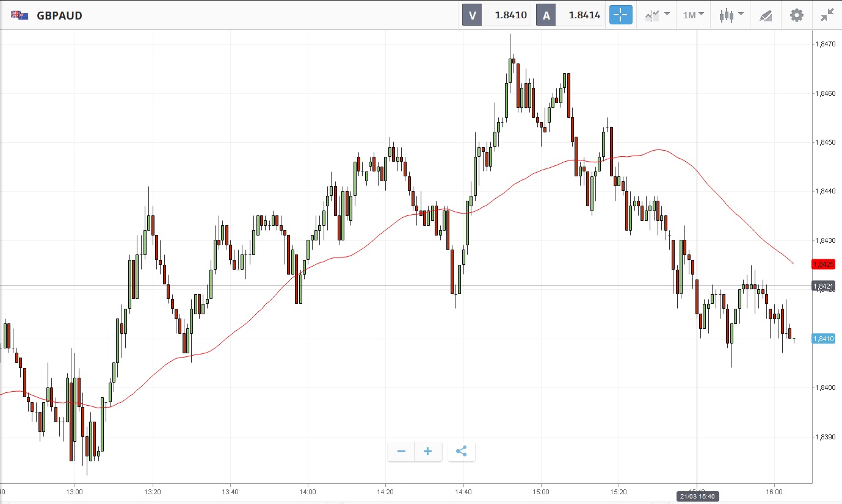Viewport: 842px width, 504px height.
Task: Click the 1.8410 bid price value
Action: [x=510, y=15]
